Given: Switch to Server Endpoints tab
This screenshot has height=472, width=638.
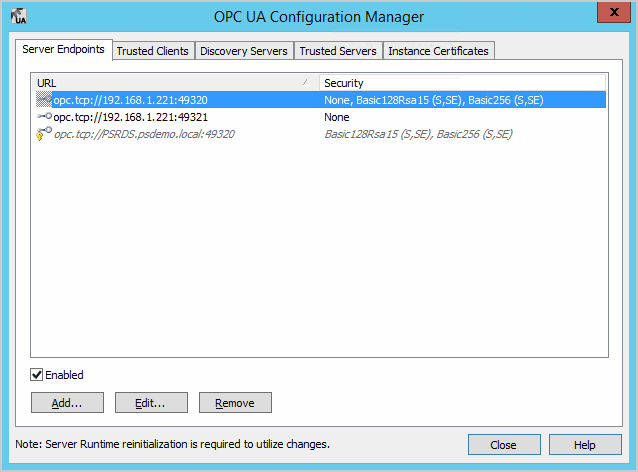Looking at the screenshot, I should (x=63, y=49).
